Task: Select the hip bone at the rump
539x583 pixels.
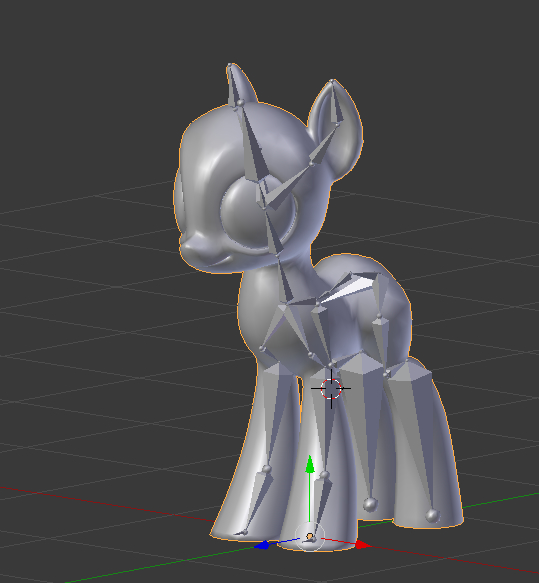Action: (x=379, y=296)
